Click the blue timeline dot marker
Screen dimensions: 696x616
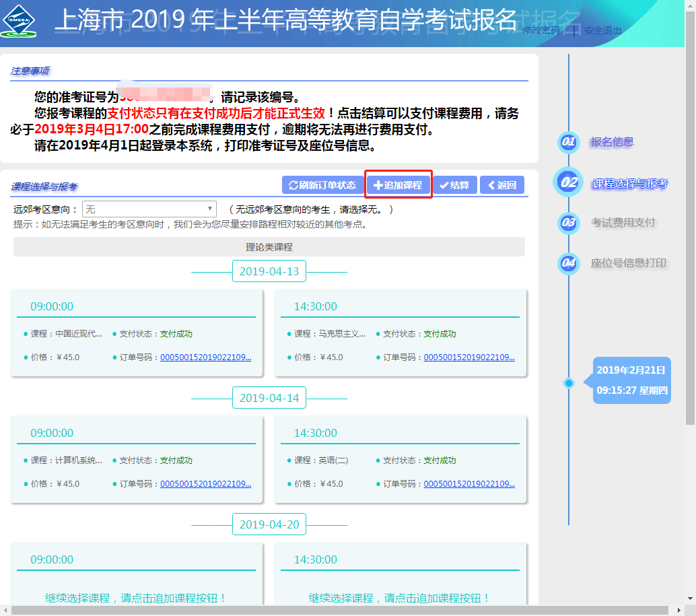click(x=569, y=383)
